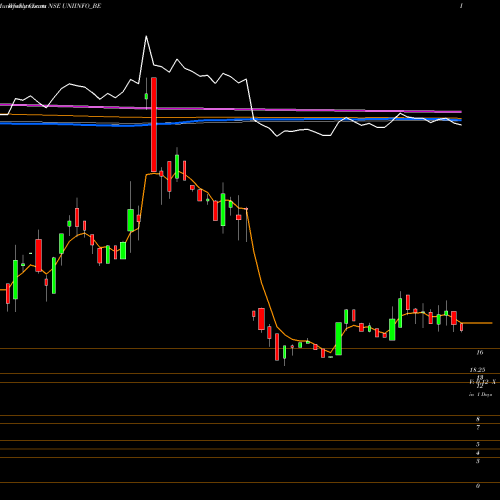Click the NSE UNIINFO_BE chart title
Viewport: 500px width, 500px height.
point(74,6)
